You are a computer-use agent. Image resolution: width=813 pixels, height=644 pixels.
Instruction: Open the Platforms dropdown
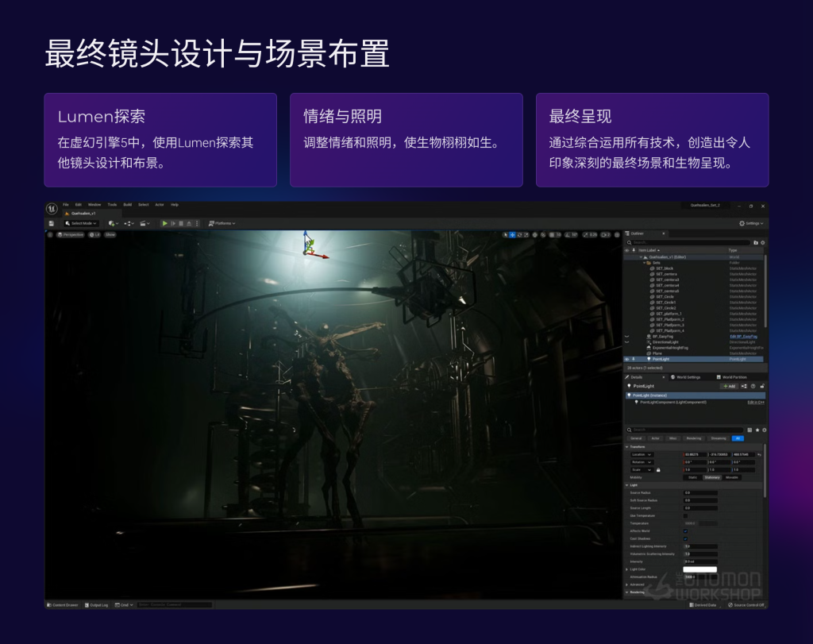point(222,223)
